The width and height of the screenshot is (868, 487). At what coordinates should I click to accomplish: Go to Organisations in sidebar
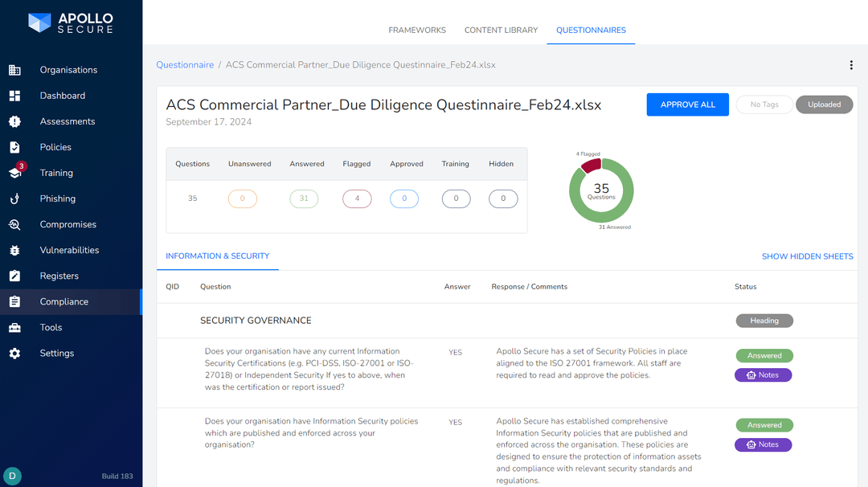coord(68,70)
